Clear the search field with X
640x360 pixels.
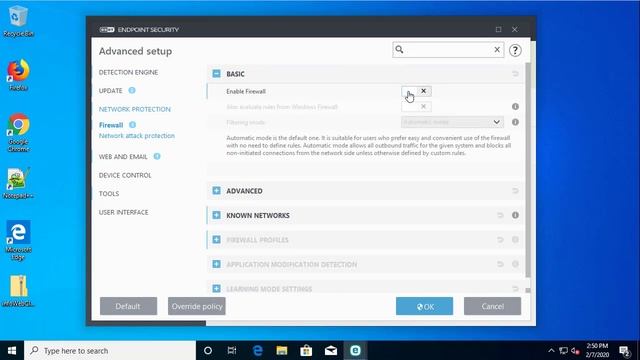click(497, 50)
